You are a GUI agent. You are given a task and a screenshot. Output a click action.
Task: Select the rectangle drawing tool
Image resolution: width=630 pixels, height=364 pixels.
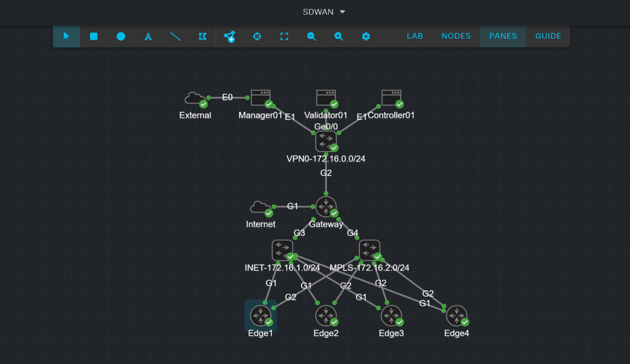point(94,36)
